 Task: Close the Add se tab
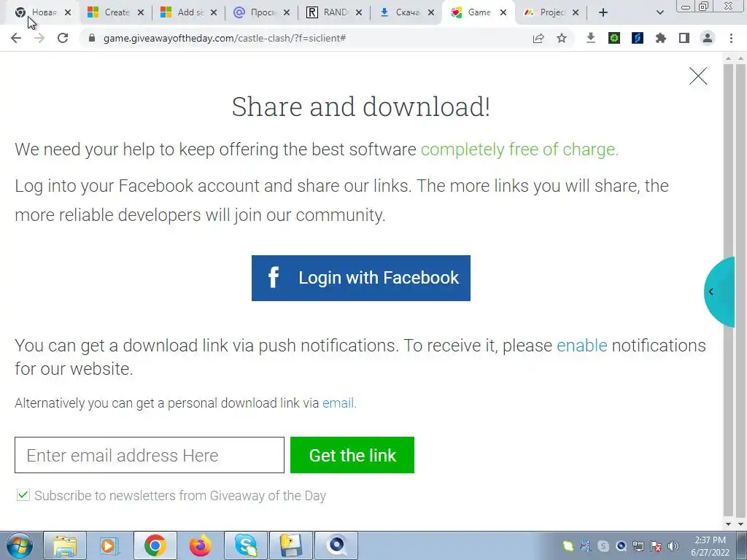214,12
